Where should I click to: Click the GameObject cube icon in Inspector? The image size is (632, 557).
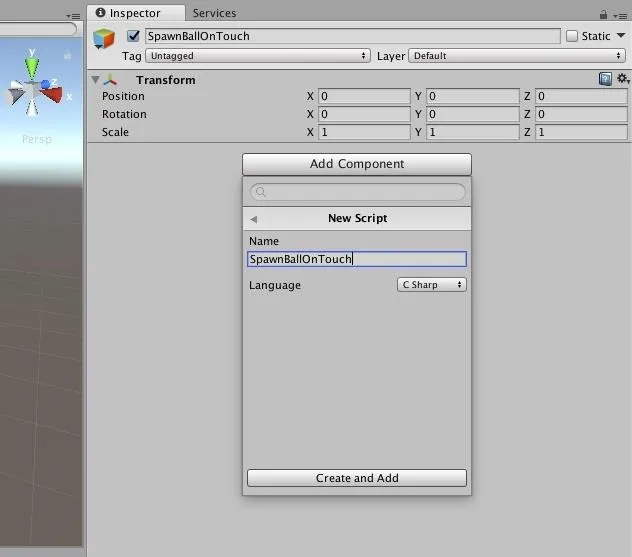click(x=104, y=39)
